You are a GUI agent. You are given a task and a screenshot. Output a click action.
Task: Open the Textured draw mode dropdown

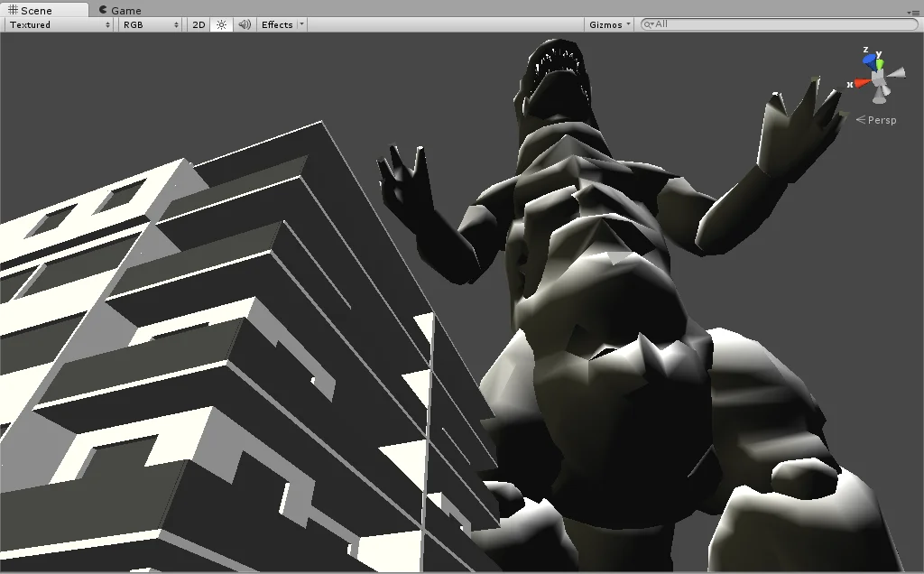coord(59,24)
